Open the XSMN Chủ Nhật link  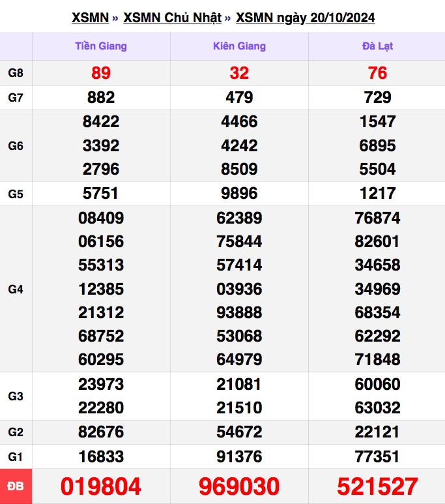coord(172,18)
